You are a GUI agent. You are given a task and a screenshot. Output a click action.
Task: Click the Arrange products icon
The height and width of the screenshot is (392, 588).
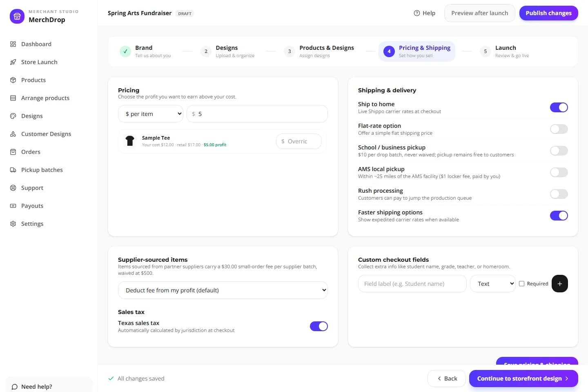pyautogui.click(x=13, y=98)
